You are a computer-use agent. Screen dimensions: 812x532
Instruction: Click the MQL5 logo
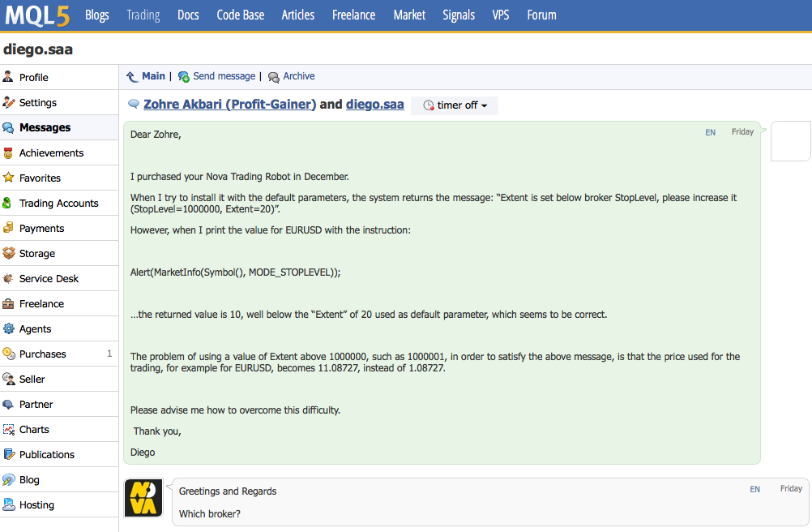coord(37,15)
